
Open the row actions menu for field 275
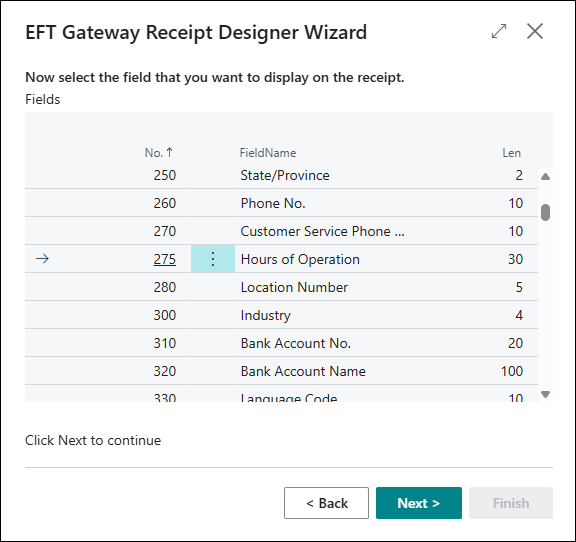[x=213, y=259]
